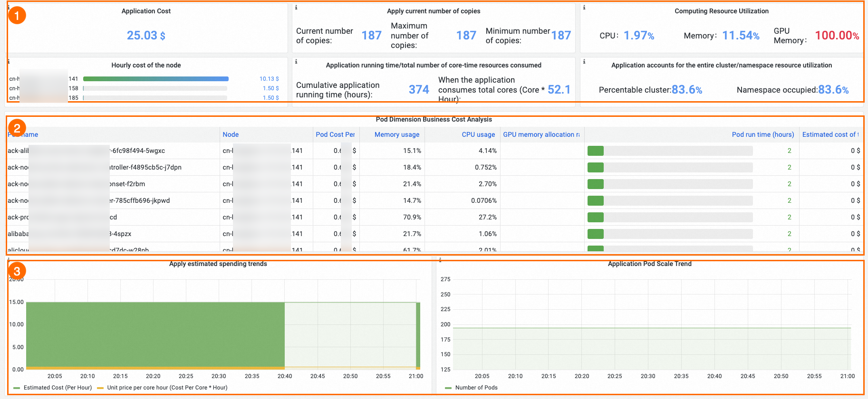This screenshot has height=399, width=868.
Task: Click pod name ending in troller-f4895cb5c-j7dpn
Action: (x=94, y=167)
